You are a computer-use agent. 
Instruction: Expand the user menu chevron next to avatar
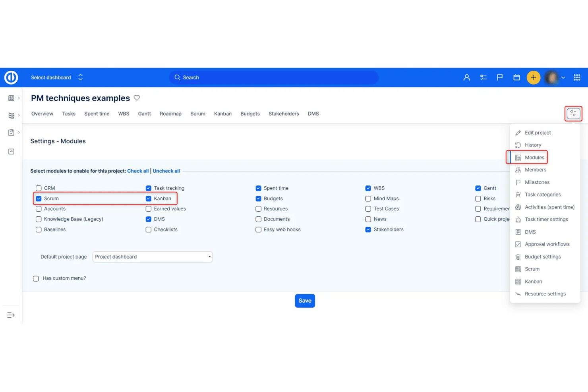[x=563, y=78]
